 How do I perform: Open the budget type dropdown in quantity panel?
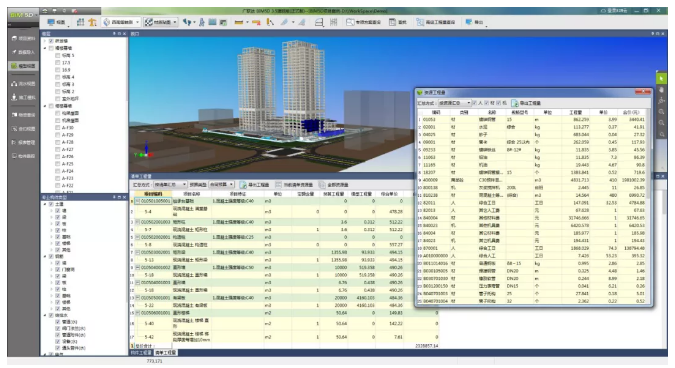point(221,185)
